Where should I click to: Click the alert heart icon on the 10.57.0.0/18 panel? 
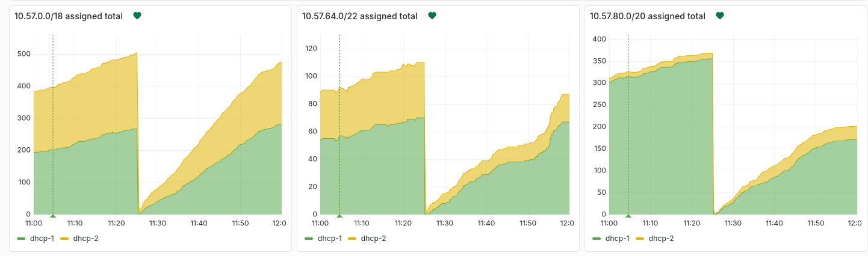coord(137,16)
